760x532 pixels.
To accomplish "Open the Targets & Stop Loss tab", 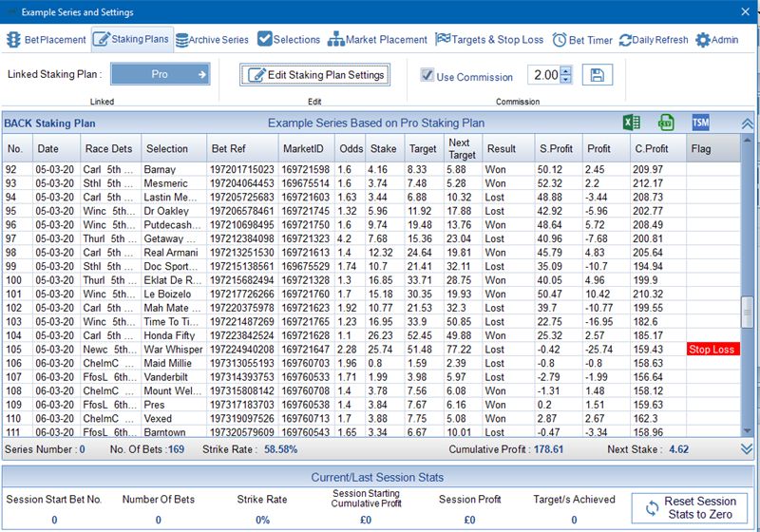I will coord(489,40).
